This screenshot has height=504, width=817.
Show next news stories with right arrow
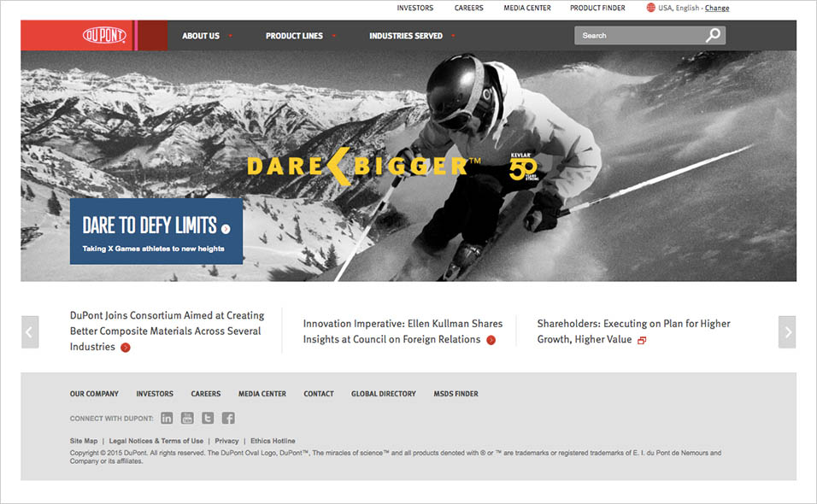click(x=787, y=331)
